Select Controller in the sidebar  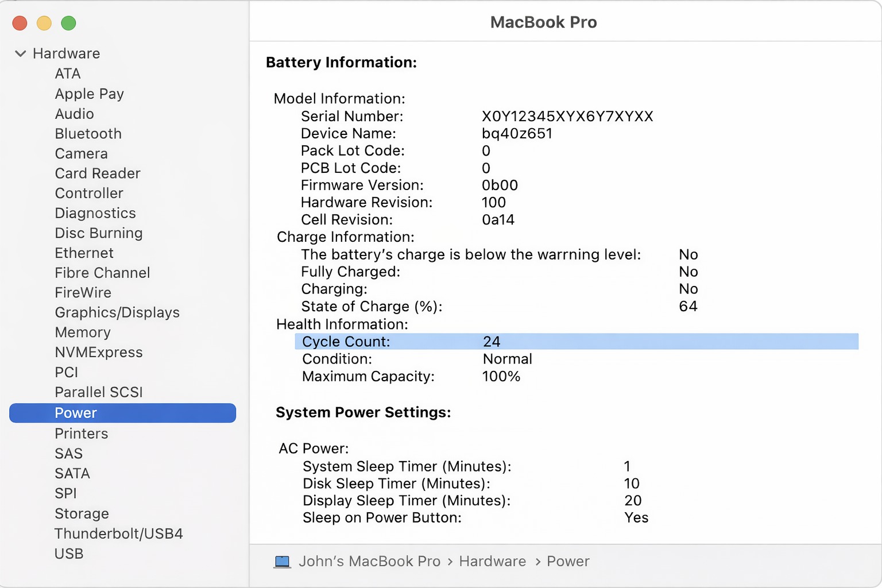(89, 193)
